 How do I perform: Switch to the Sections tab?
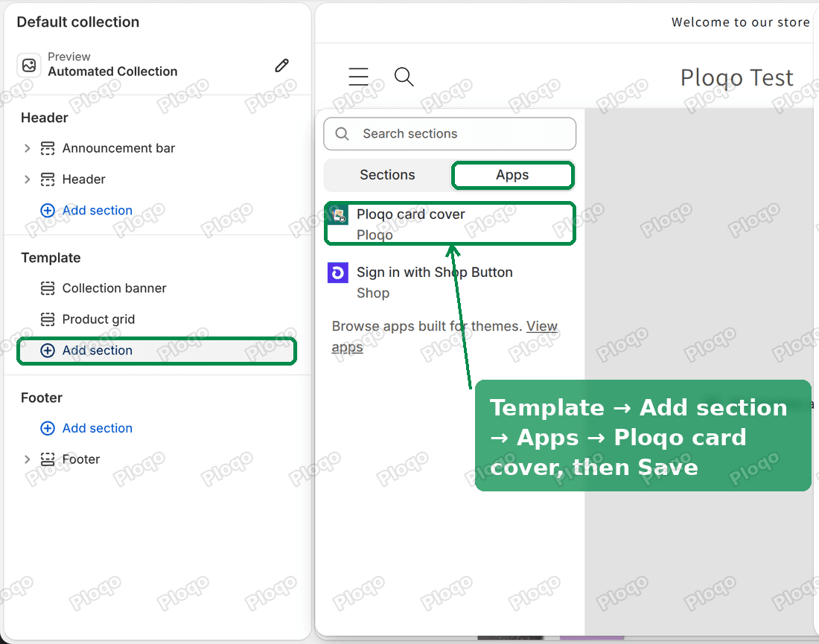pyautogui.click(x=387, y=175)
